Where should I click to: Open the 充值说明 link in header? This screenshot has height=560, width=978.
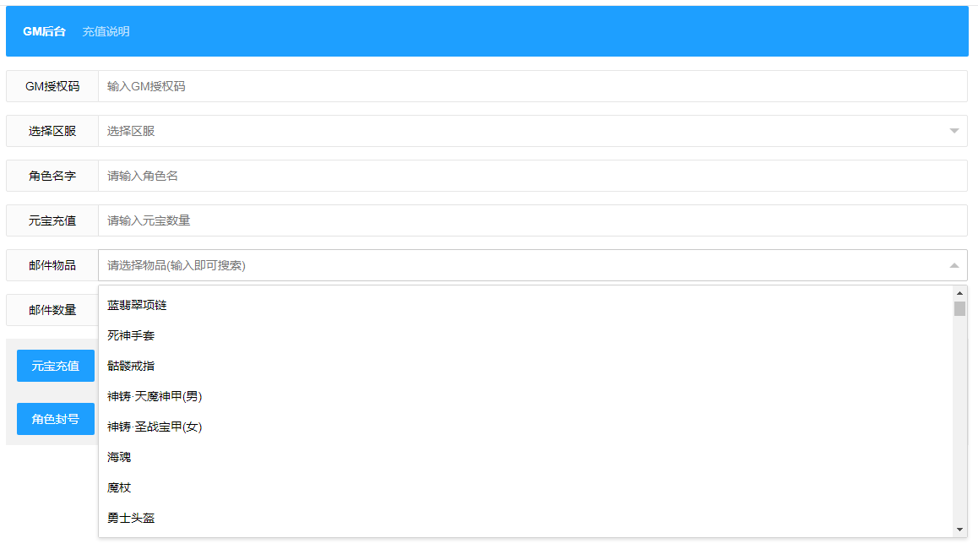tap(106, 31)
